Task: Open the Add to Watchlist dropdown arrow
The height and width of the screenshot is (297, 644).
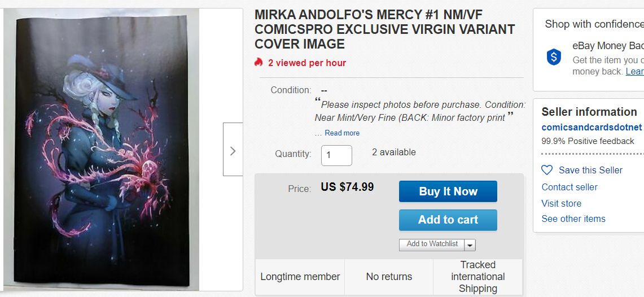Action: coord(470,245)
